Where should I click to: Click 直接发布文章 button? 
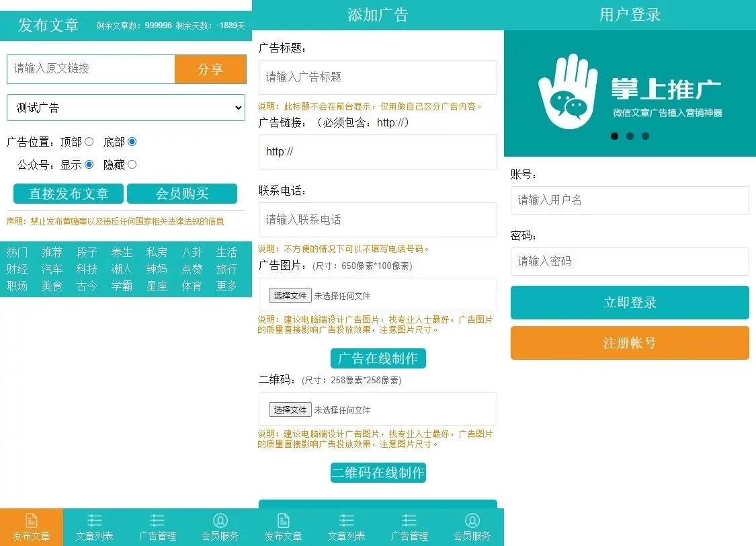69,194
